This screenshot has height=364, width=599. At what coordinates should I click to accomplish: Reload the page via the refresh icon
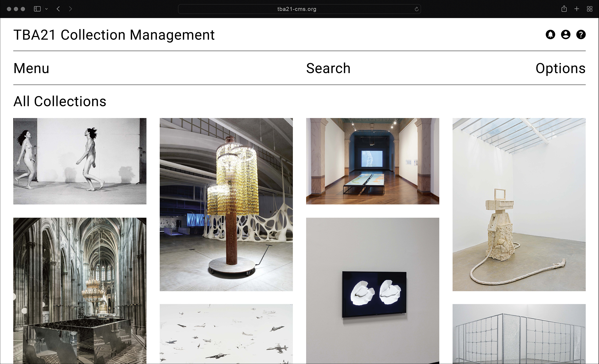417,9
